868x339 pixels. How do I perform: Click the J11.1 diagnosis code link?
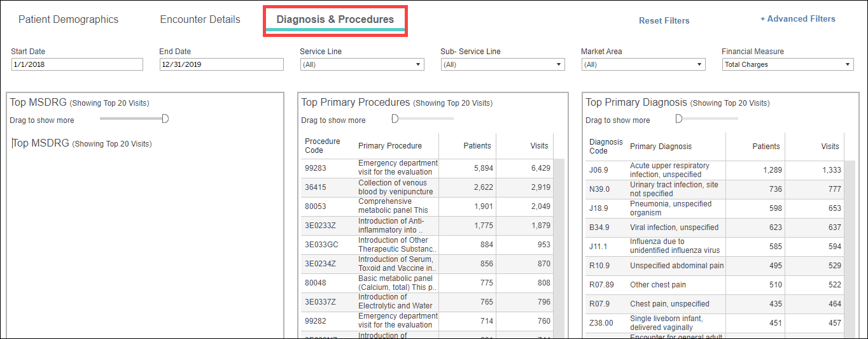599,246
